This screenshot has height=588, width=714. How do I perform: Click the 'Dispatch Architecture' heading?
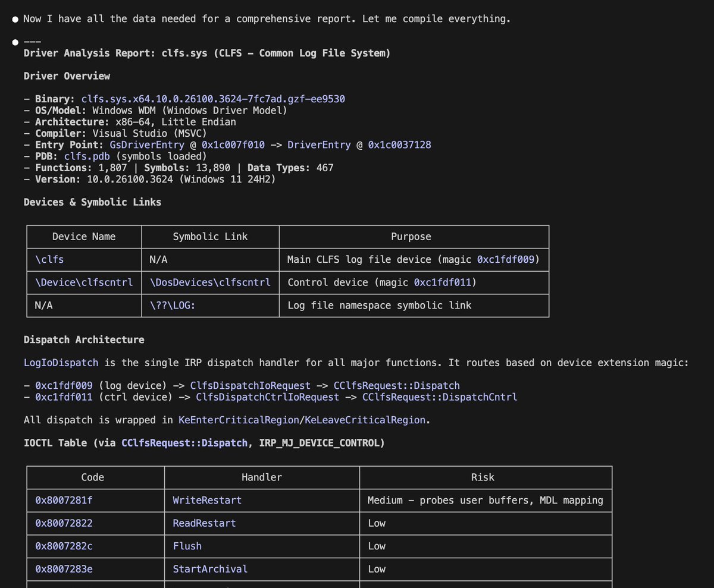(x=84, y=339)
